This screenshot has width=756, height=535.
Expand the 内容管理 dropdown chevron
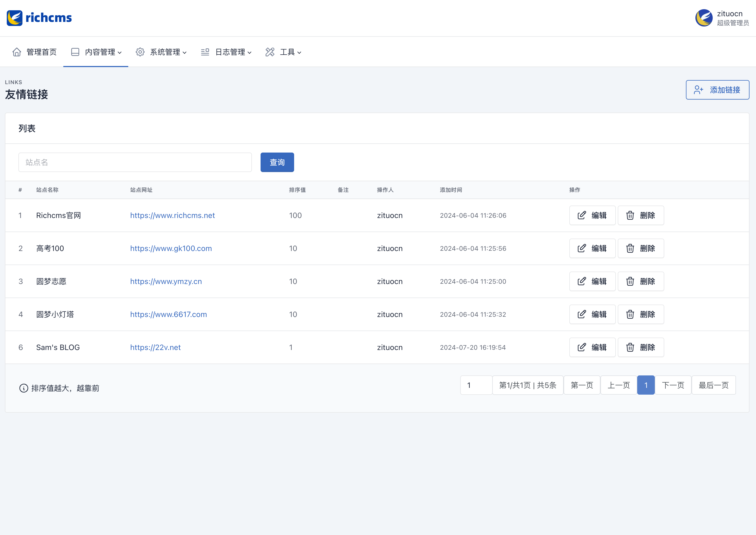pyautogui.click(x=120, y=53)
